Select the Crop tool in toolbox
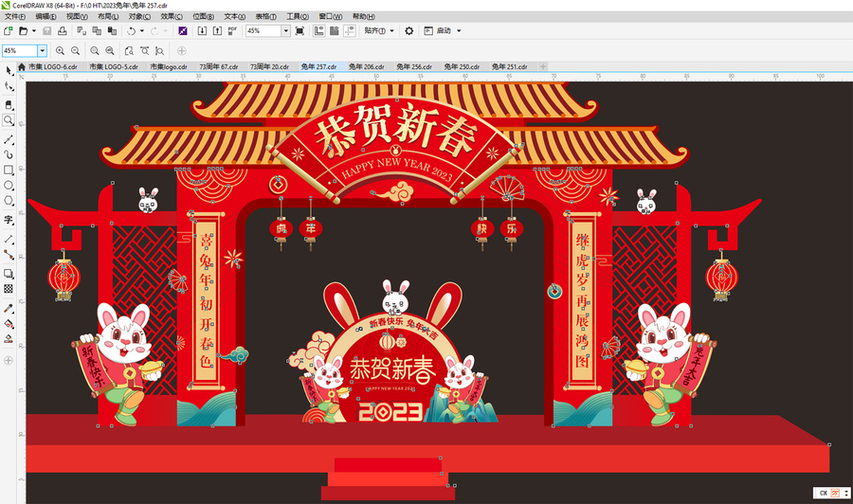This screenshot has height=504, width=853. pos(9,104)
